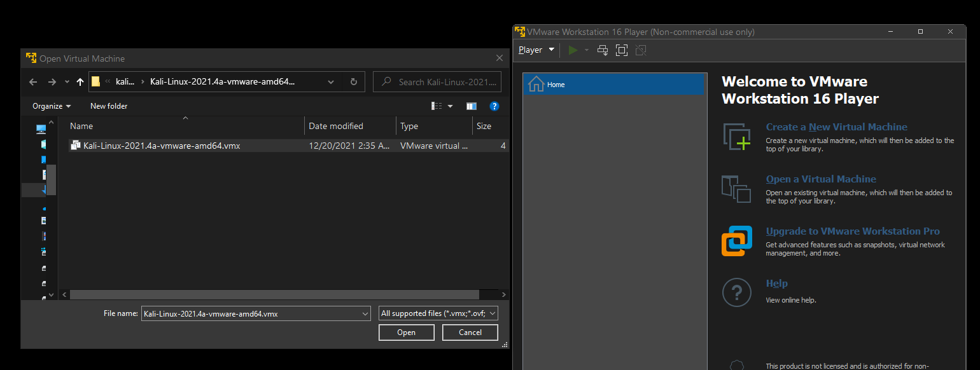Click Upgrade to VMware Workstation Pro link
This screenshot has height=370, width=980.
(853, 231)
